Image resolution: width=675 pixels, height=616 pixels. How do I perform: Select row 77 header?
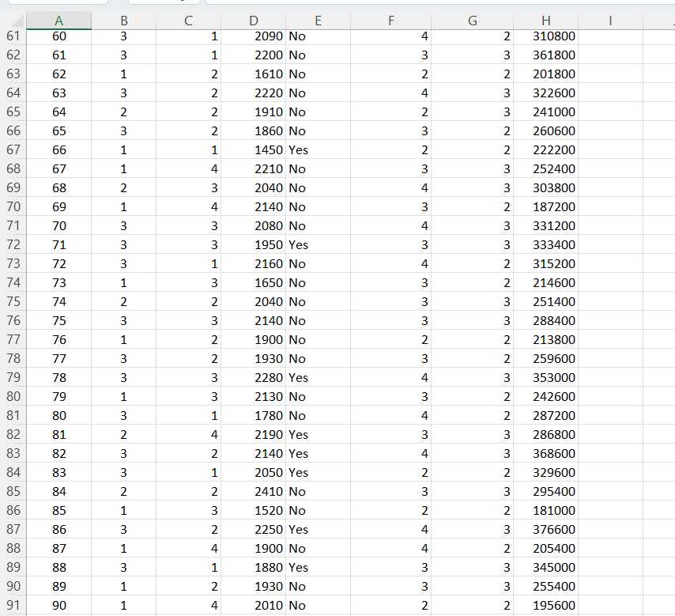pyautogui.click(x=13, y=340)
